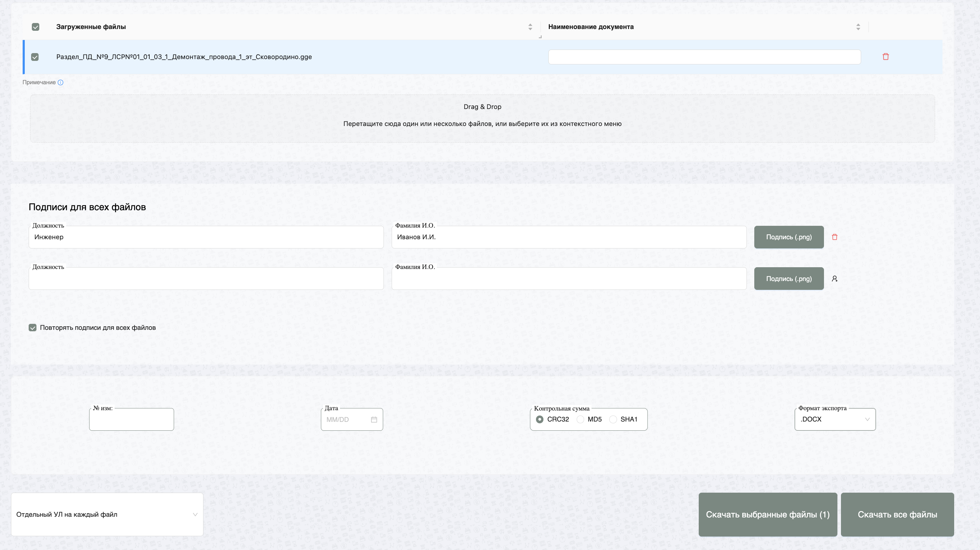This screenshot has height=550, width=980.
Task: Click the Скачать все файлы button
Action: pyautogui.click(x=897, y=514)
